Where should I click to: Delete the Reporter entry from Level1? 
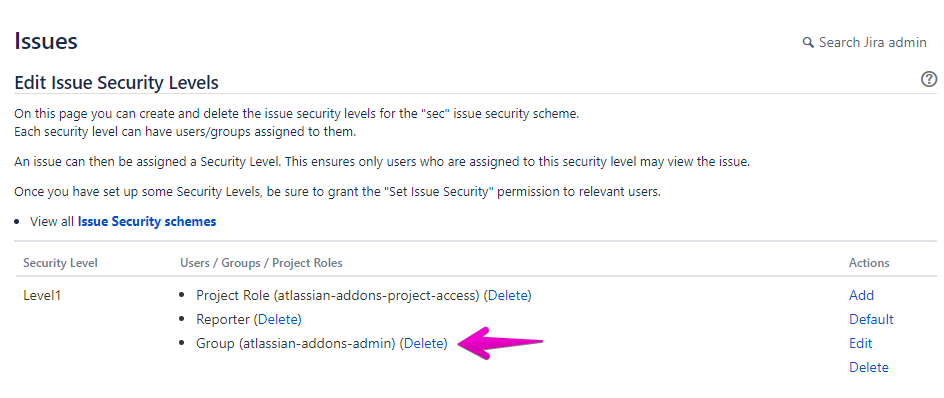pos(279,319)
